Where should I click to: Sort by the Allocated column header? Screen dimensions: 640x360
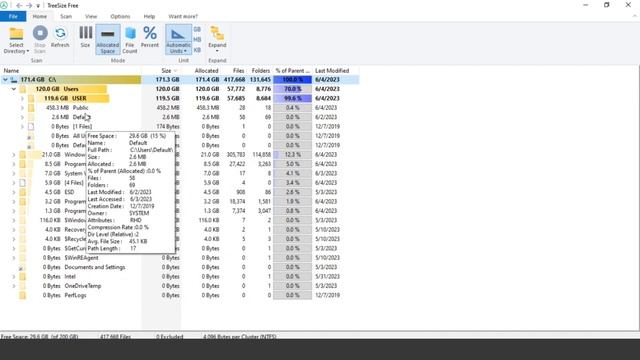206,71
